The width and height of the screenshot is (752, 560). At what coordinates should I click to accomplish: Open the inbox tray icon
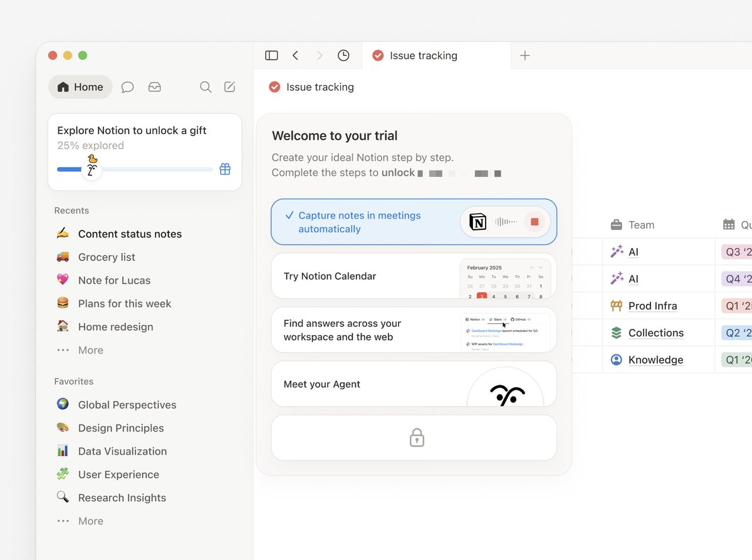tap(155, 87)
